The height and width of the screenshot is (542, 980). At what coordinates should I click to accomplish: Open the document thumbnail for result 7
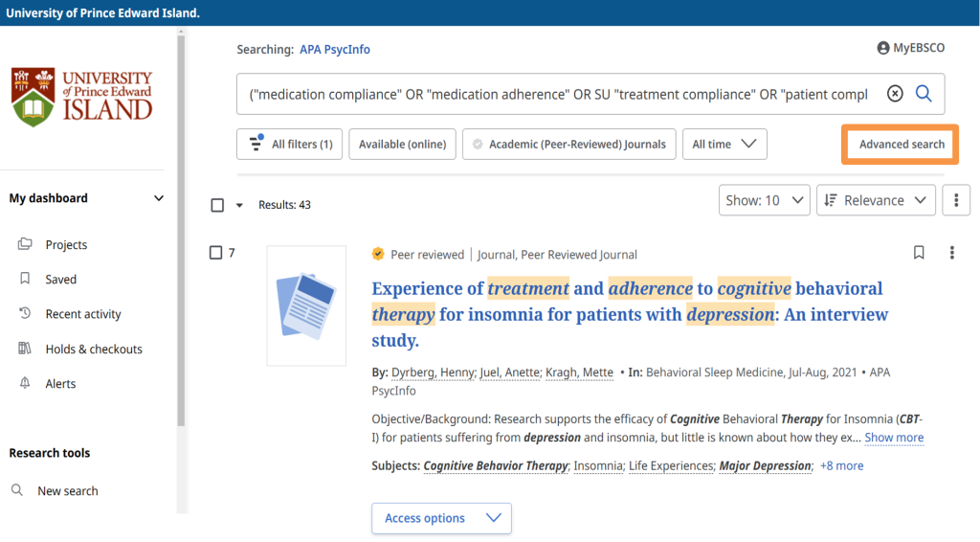coord(306,305)
